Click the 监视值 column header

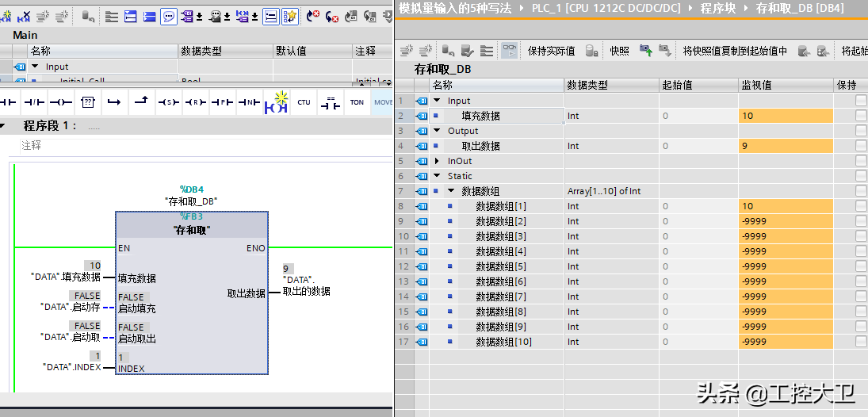click(786, 86)
